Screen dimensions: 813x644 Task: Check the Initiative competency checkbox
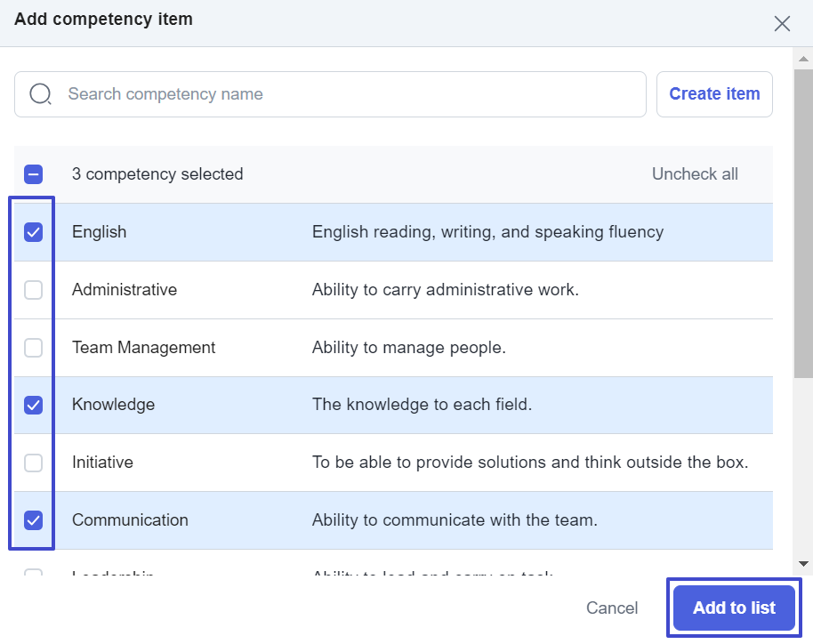(x=33, y=463)
